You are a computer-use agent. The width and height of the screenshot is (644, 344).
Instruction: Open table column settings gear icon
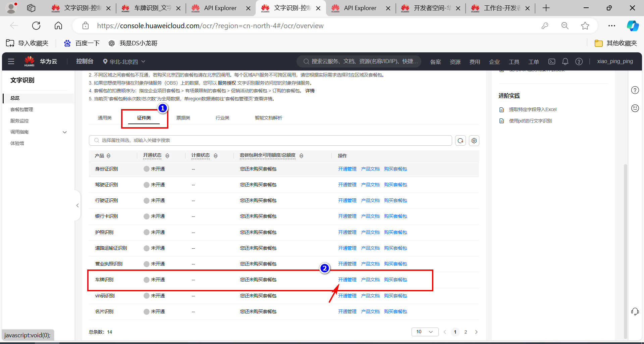pos(474,141)
